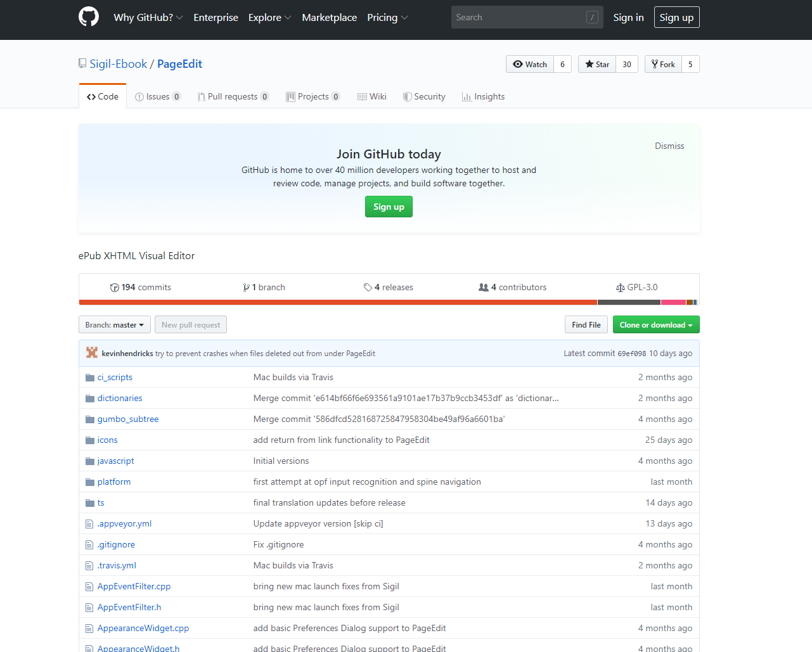The width and height of the screenshot is (812, 652).
Task: Click the Sign in link
Action: tap(628, 17)
